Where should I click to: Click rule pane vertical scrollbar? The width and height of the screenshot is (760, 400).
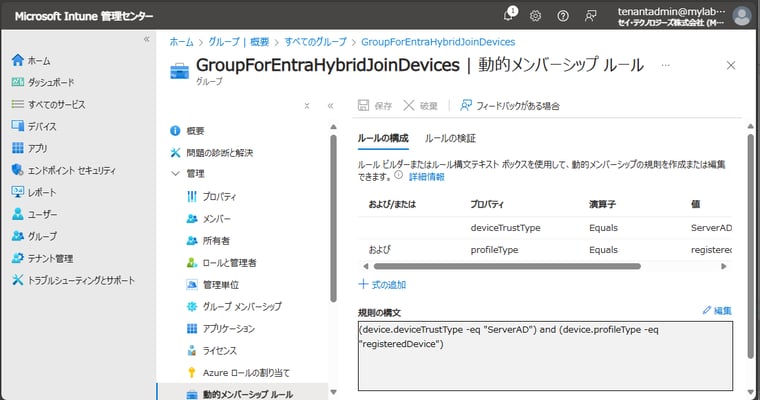(750, 245)
